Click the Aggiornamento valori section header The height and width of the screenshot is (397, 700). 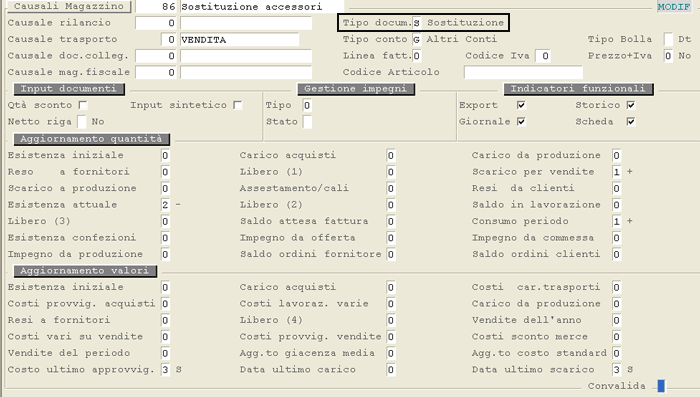coord(85,271)
